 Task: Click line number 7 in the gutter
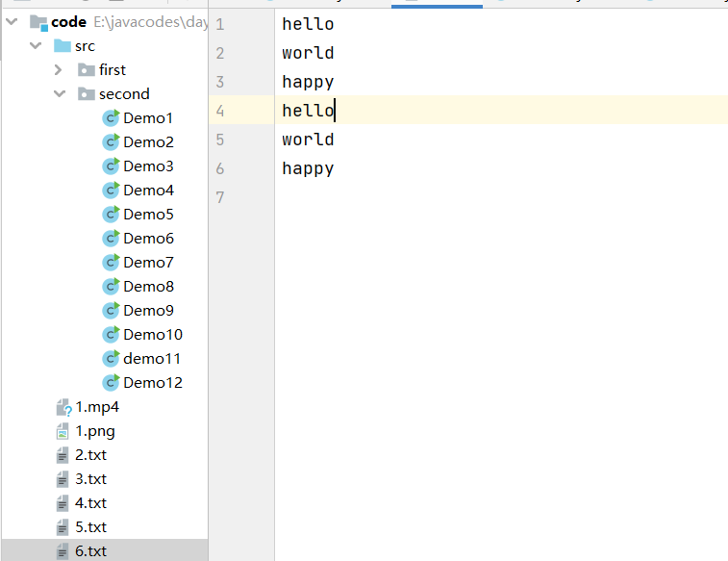point(220,197)
